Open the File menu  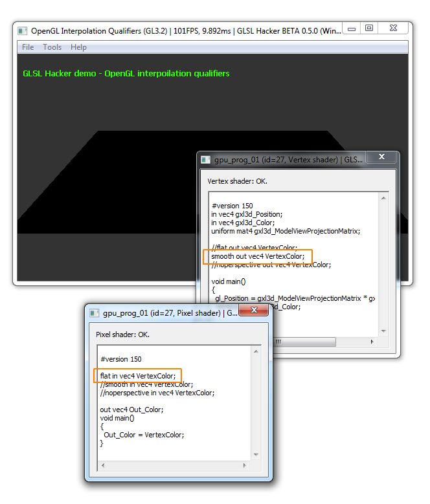(x=28, y=47)
